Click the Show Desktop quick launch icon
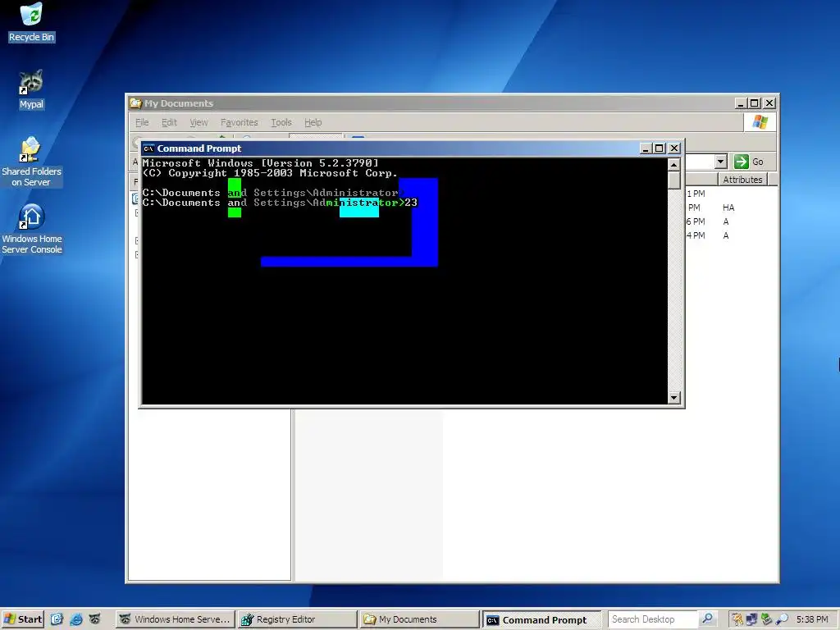This screenshot has width=840, height=630. (57, 619)
